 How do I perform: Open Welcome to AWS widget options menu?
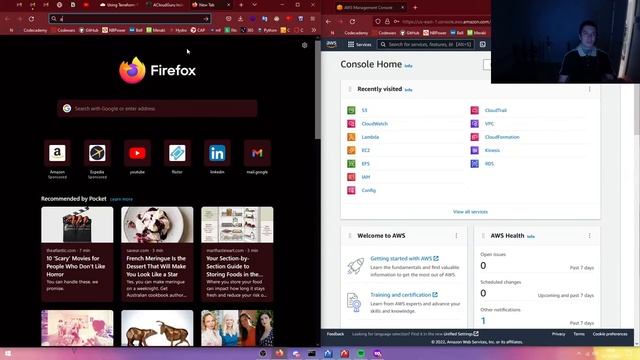point(456,236)
